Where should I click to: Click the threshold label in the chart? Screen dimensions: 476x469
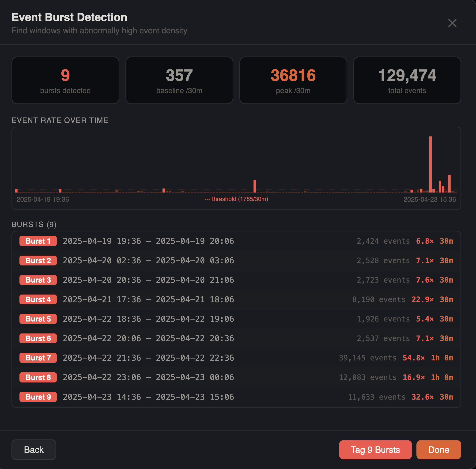click(236, 199)
